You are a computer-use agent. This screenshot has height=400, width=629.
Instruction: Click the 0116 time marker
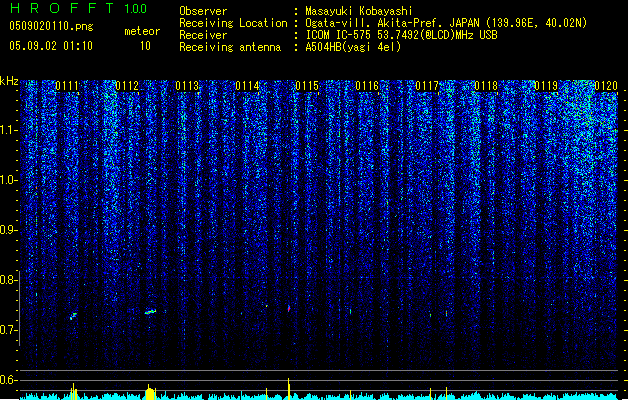coord(367,86)
